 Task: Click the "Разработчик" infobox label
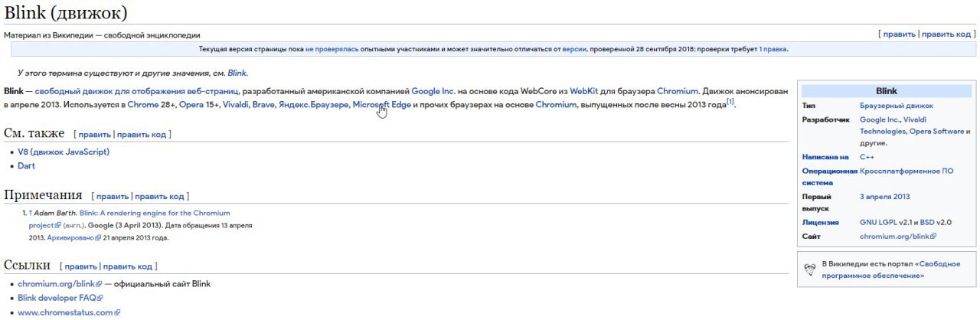(x=826, y=120)
